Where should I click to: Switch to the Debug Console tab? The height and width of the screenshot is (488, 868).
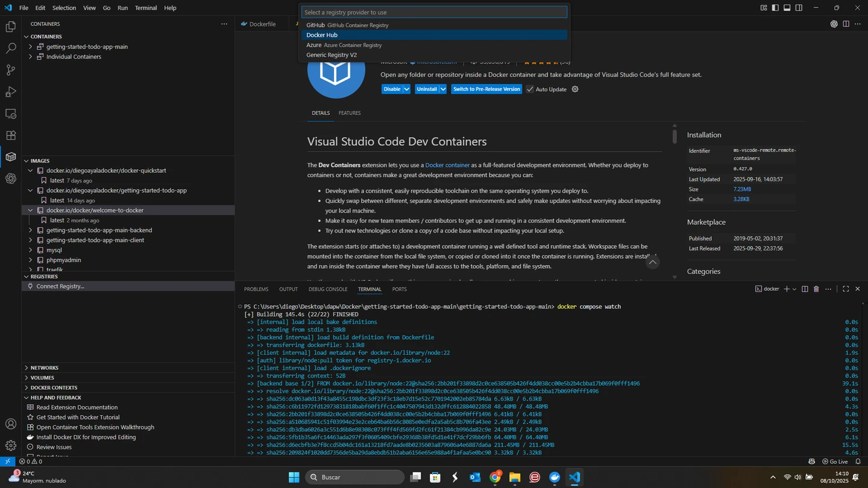[x=328, y=289]
